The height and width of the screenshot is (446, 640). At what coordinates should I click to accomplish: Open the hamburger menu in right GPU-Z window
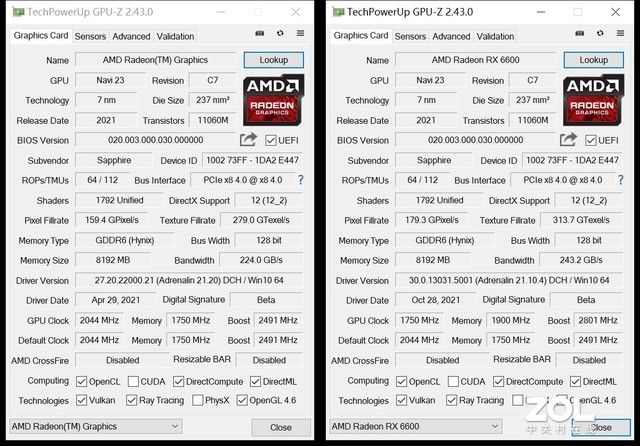click(620, 33)
